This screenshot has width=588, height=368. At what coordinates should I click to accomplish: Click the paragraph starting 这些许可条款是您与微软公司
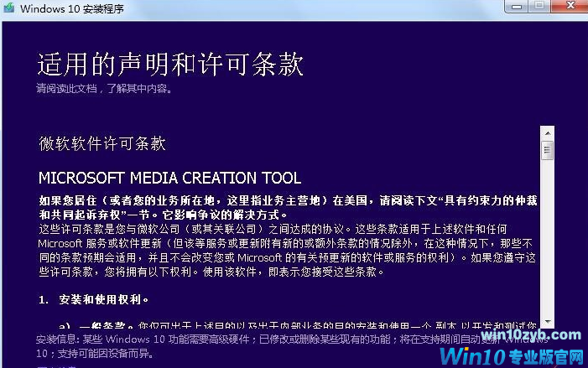287,251
